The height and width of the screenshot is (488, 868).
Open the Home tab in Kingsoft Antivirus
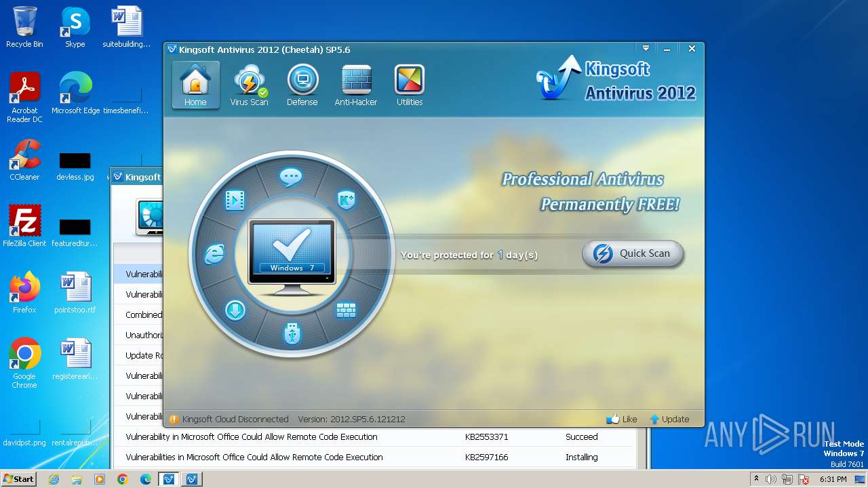point(195,85)
